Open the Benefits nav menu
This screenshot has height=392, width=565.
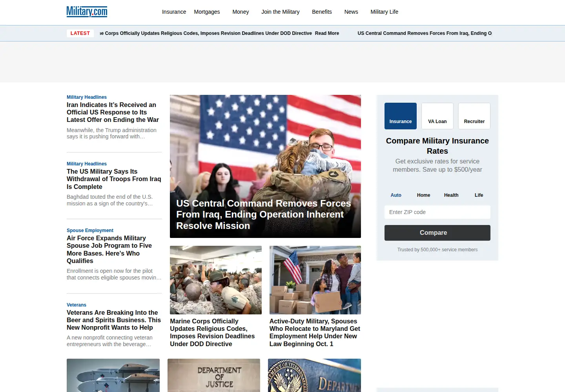[322, 12]
